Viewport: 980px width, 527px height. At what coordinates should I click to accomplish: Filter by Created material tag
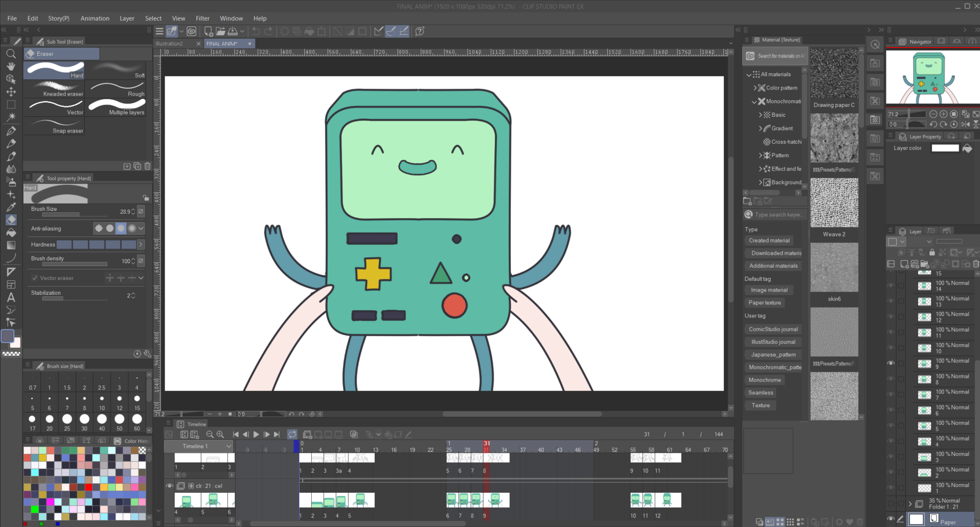(x=769, y=240)
